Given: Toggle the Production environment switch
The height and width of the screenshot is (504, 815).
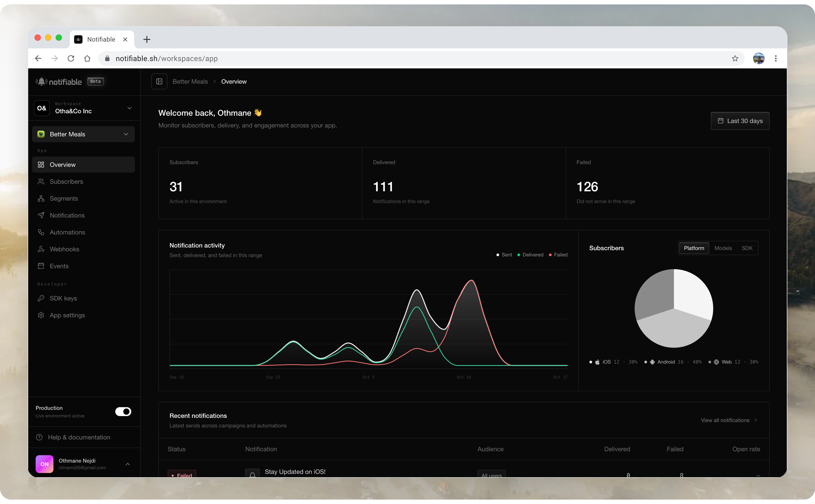Looking at the screenshot, I should click(x=123, y=412).
